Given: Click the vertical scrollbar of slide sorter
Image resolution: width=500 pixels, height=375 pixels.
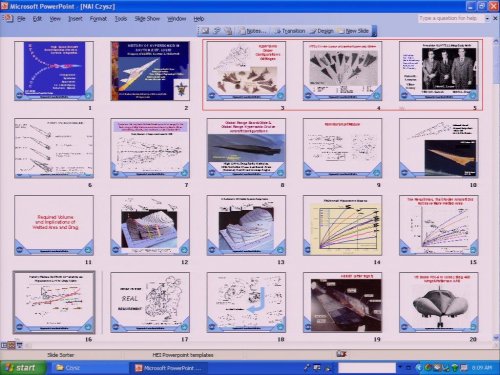Looking at the screenshot, I should point(496,190).
